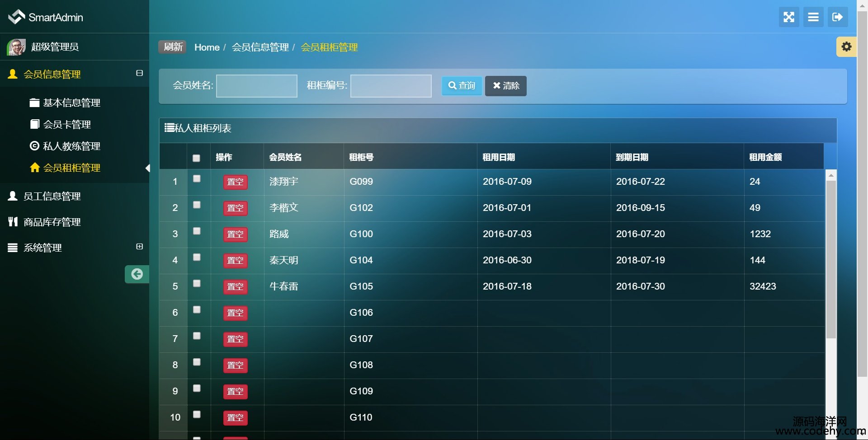The image size is (868, 440).
Task: Check the checkbox for row 2 李楷文
Action: [x=197, y=205]
